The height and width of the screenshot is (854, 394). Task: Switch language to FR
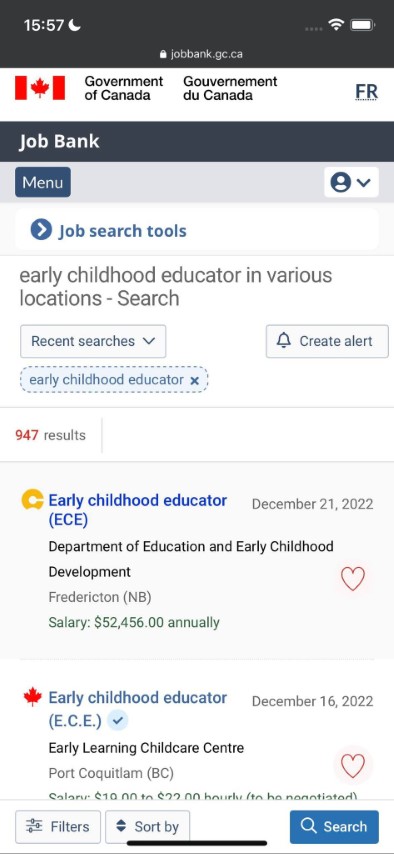(x=366, y=92)
